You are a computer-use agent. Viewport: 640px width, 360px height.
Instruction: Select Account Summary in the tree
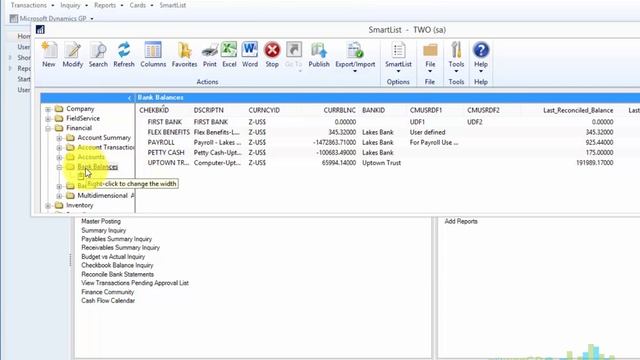pyautogui.click(x=104, y=138)
